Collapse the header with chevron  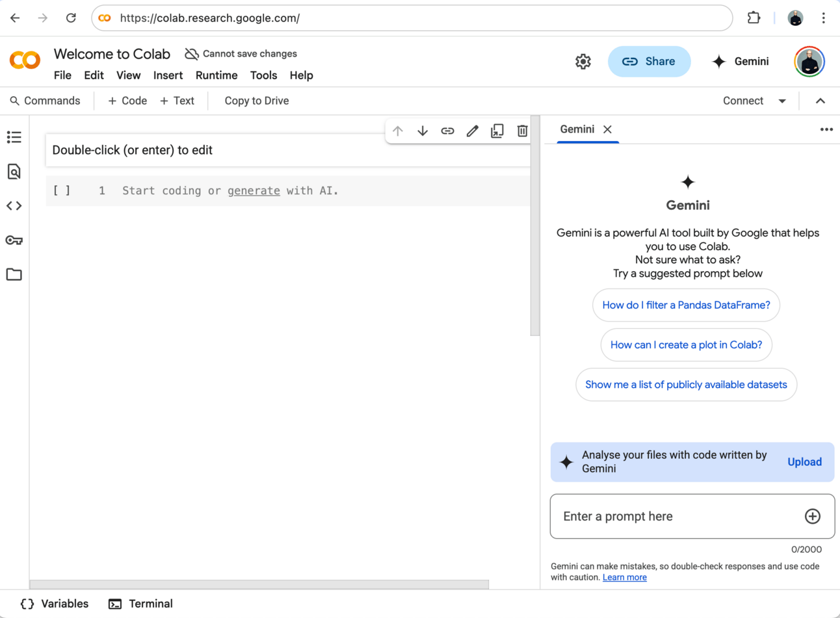[820, 101]
